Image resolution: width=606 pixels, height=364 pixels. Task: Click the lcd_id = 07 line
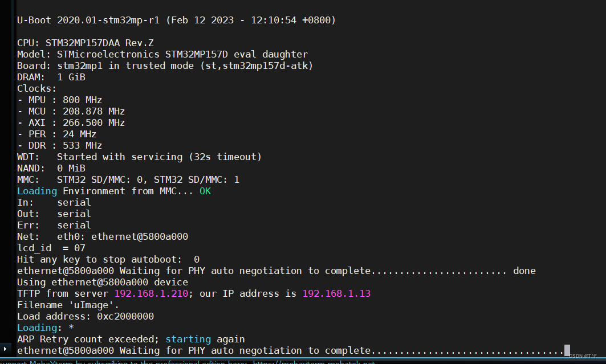click(51, 248)
